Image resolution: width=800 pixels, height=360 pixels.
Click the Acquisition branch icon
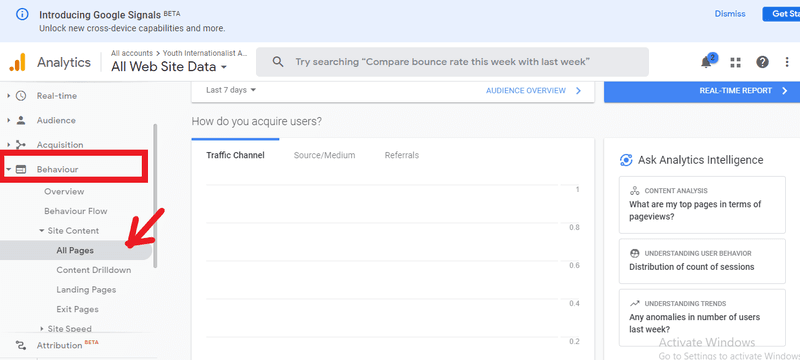[x=21, y=145]
